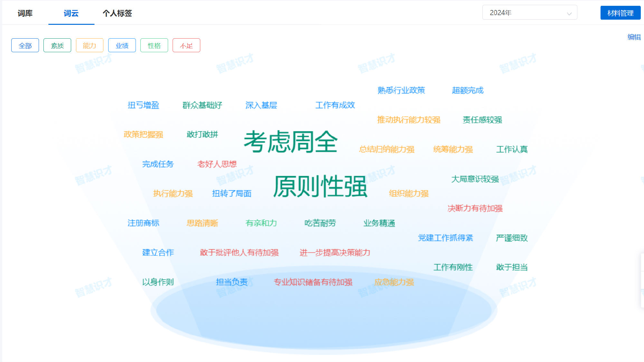Click the 应急能力强 tag
The width and height of the screenshot is (644, 362).
coord(395,282)
